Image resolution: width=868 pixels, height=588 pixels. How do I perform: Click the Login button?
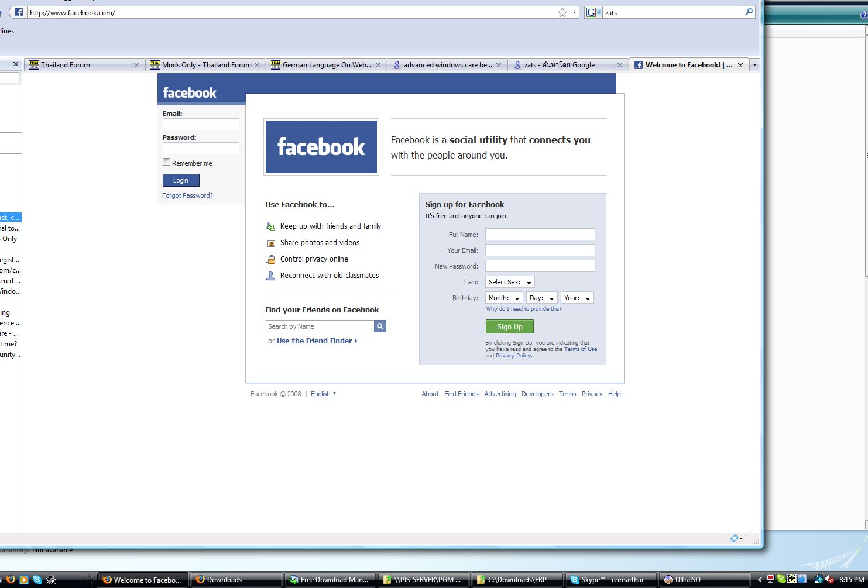click(x=181, y=180)
